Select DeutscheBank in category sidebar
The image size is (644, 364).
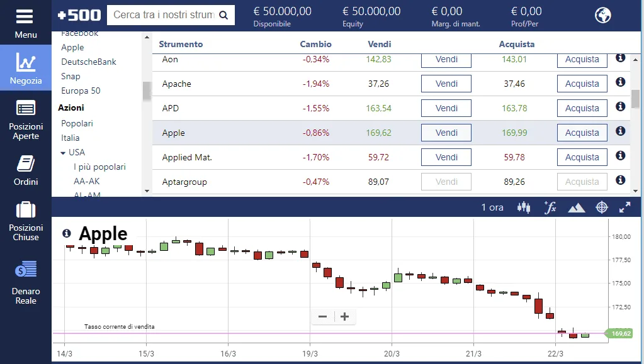(89, 62)
